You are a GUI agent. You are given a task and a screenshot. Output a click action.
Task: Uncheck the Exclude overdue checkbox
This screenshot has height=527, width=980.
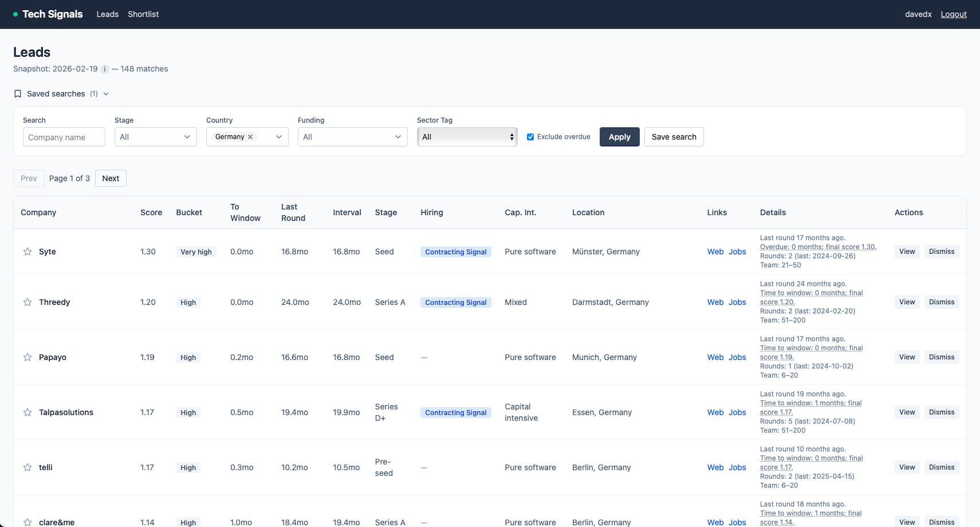coord(530,137)
